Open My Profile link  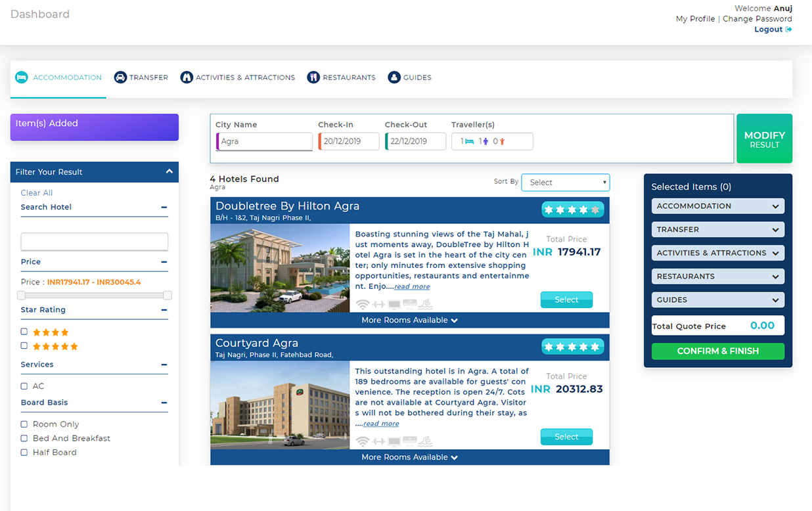pyautogui.click(x=695, y=19)
